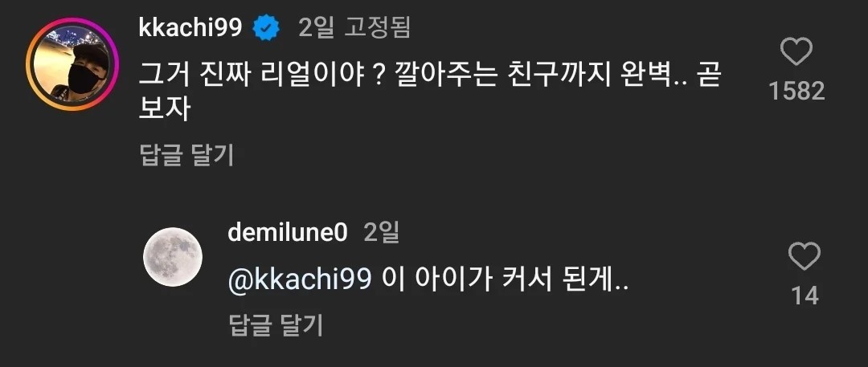Click the 고정됨 pinned label
This screenshot has width=868, height=367.
point(377,28)
